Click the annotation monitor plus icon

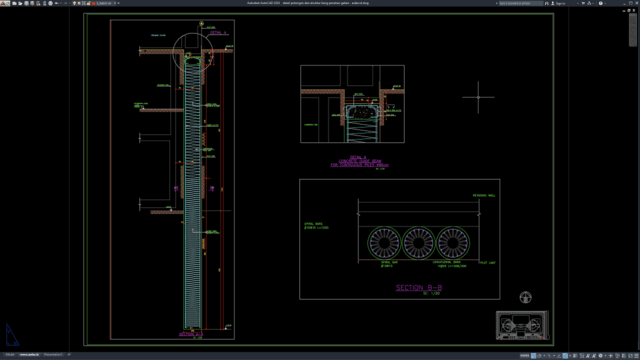(611, 356)
